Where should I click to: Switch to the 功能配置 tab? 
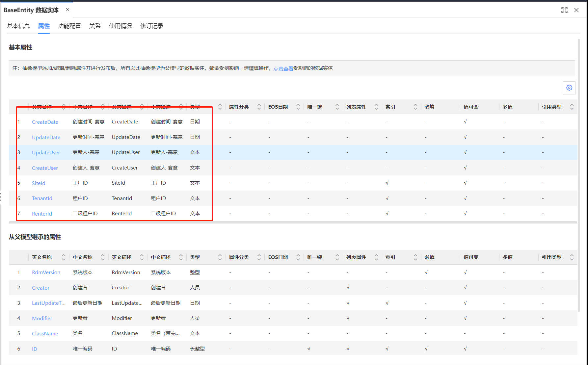(x=69, y=26)
